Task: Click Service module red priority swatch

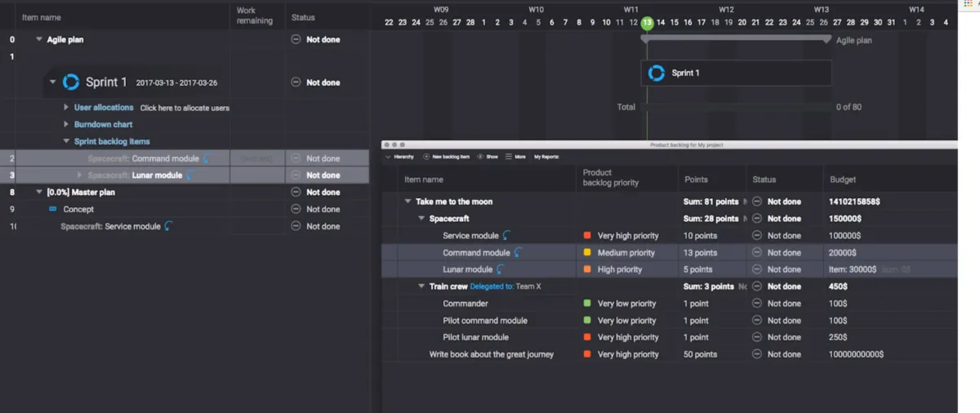Action: click(587, 236)
